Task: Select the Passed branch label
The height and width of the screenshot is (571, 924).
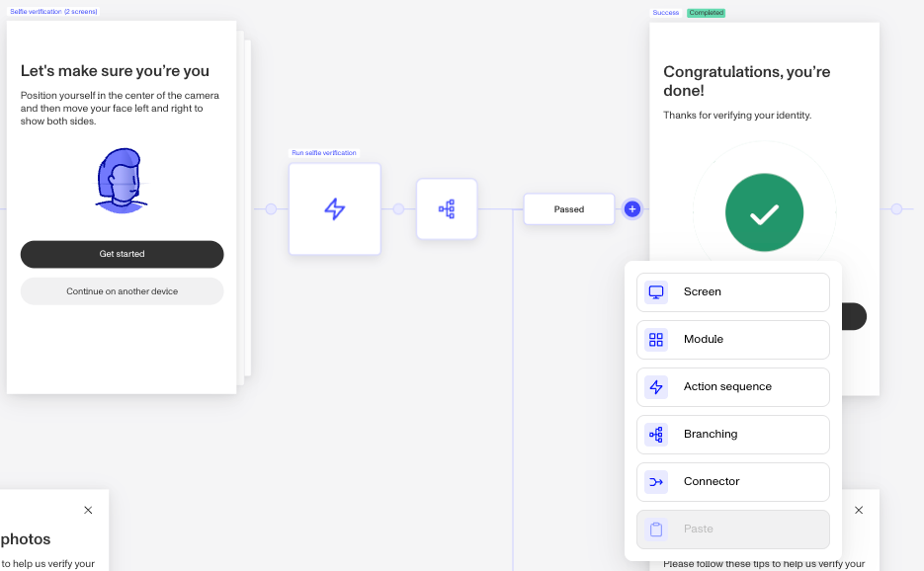Action: click(569, 209)
